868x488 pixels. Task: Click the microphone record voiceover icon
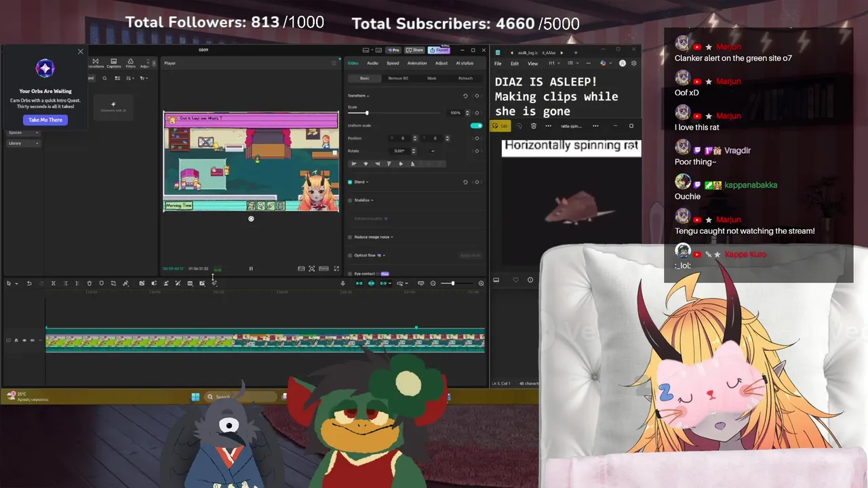342,283
